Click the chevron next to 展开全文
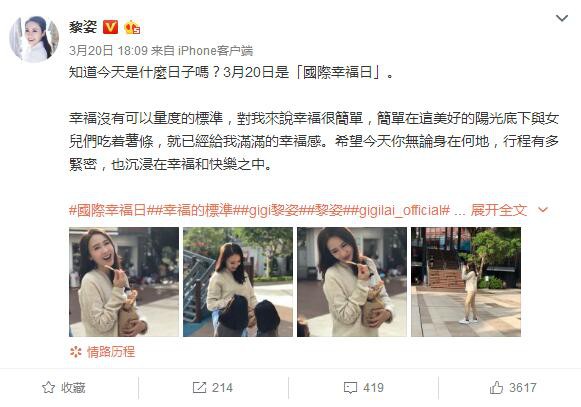 [542, 210]
